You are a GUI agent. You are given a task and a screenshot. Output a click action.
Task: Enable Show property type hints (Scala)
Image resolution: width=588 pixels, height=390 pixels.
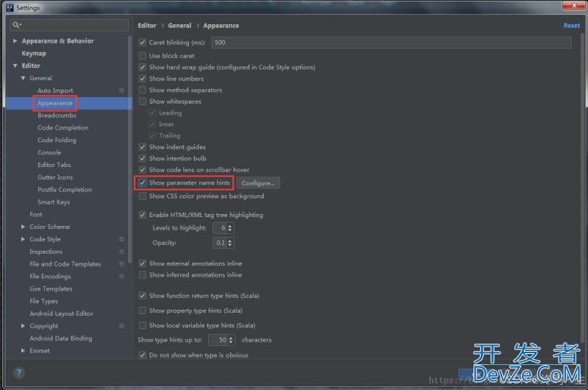tap(143, 311)
